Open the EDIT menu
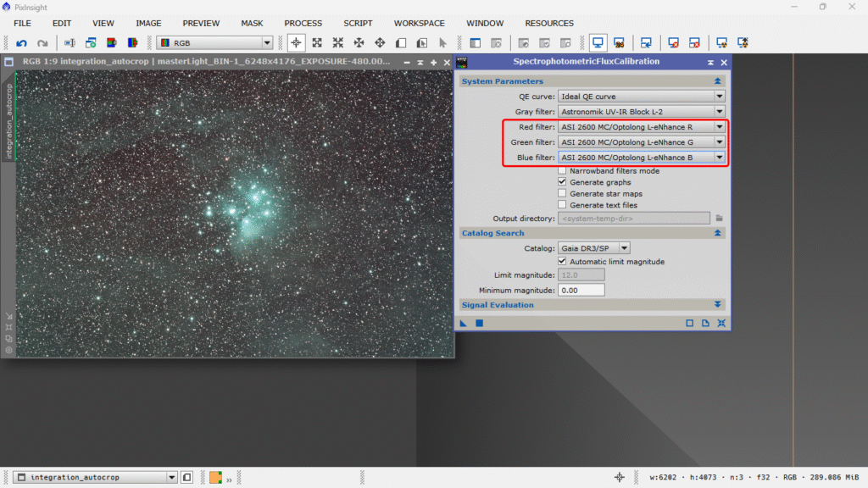This screenshot has height=488, width=868. coord(61,23)
